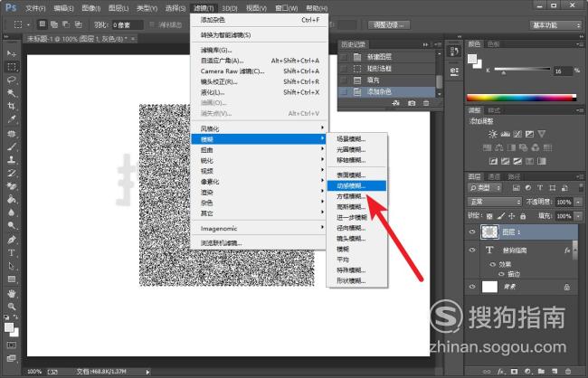Choose 动感模糊... from the blur submenu
588x378 pixels.
(356, 185)
